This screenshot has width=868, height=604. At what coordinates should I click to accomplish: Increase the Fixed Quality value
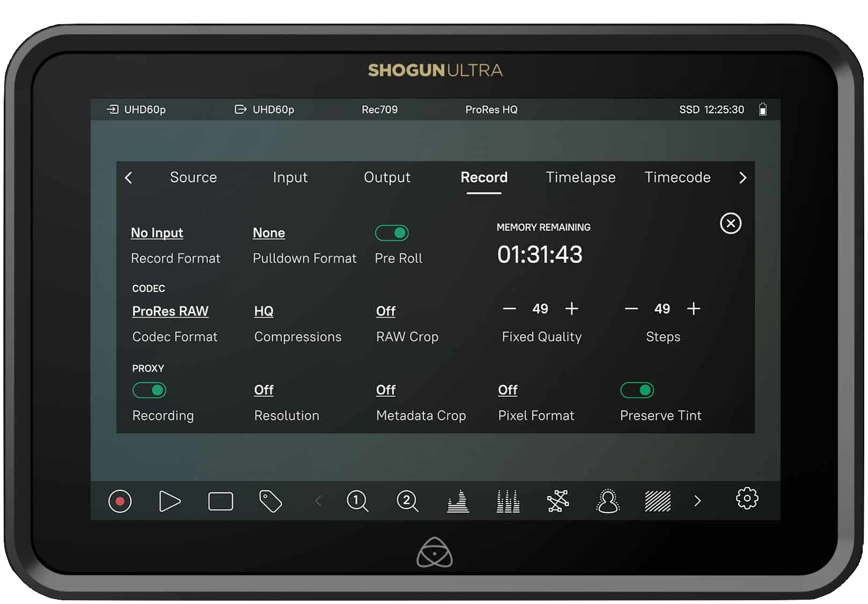(572, 309)
